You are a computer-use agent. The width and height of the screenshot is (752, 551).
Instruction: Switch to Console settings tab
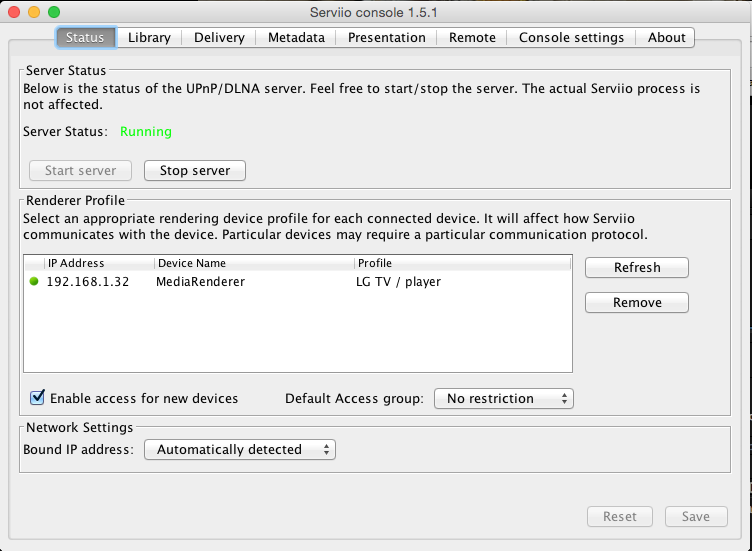point(571,37)
